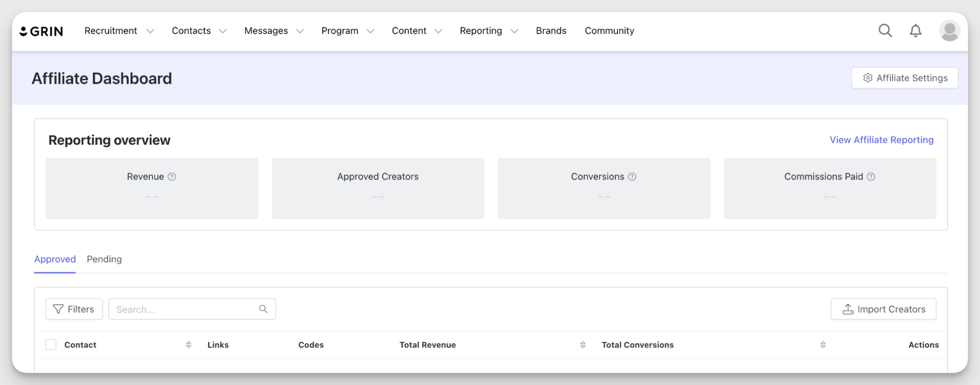Open the search magnifier icon in top bar
Image resolution: width=980 pixels, height=385 pixels.
click(x=885, y=30)
